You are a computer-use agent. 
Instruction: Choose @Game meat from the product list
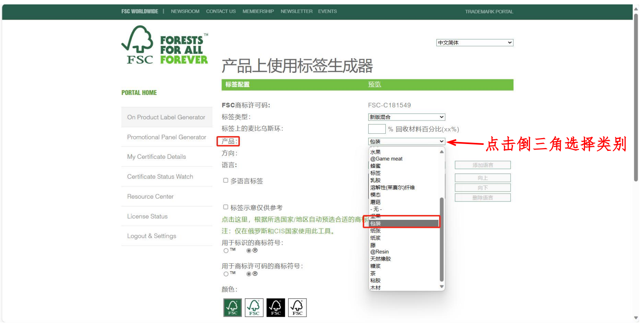coord(404,159)
